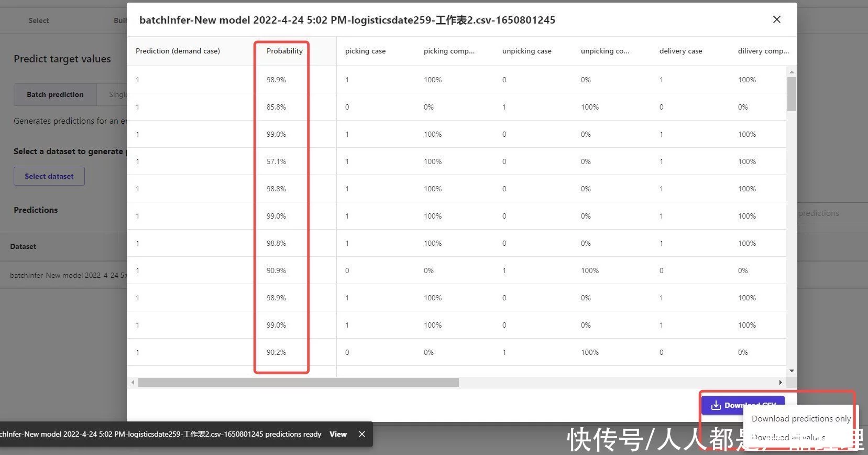The image size is (868, 455).
Task: Select the 90.2% probability cell
Action: 276,352
